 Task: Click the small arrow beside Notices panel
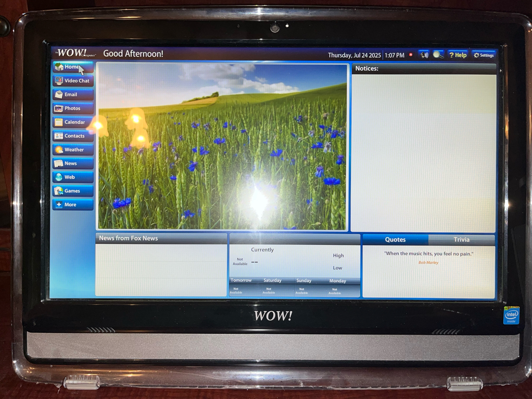click(x=501, y=70)
